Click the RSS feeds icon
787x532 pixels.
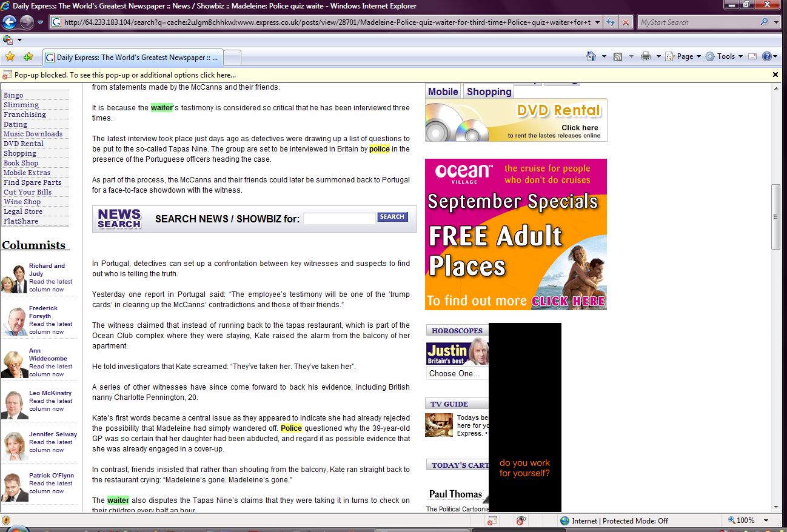coord(618,56)
